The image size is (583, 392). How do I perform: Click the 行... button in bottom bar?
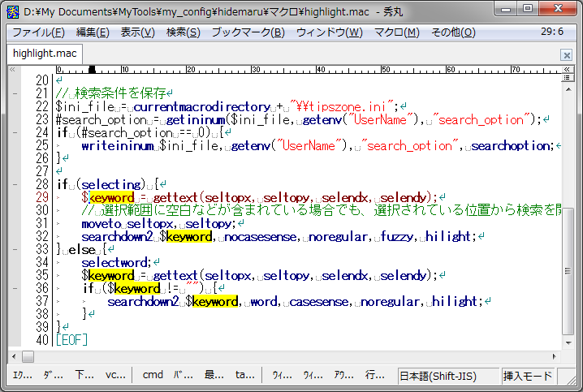(375, 375)
